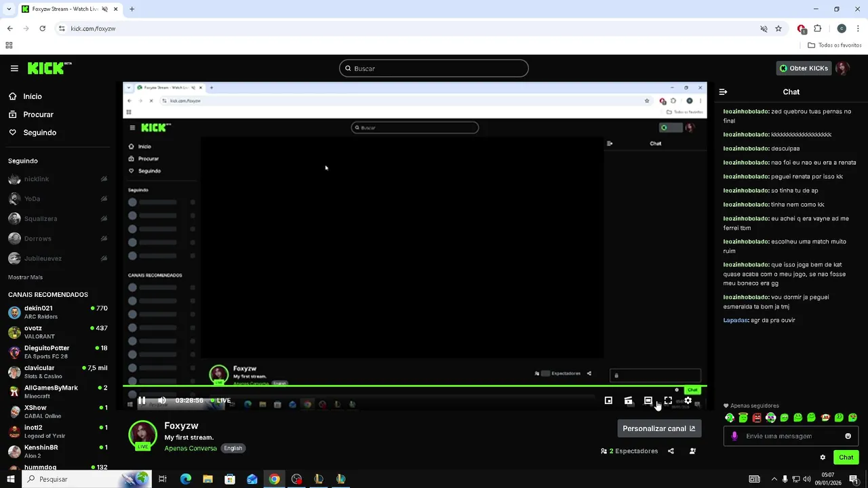Open the Todos os favoritos bookmarks folder
The image size is (868, 488).
835,45
